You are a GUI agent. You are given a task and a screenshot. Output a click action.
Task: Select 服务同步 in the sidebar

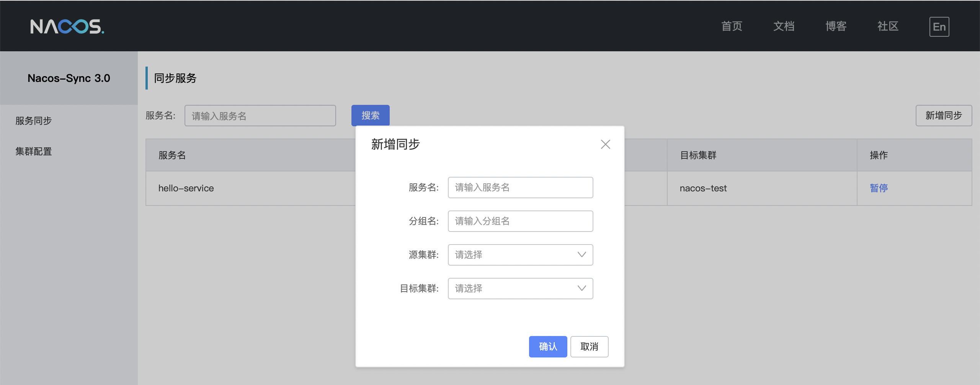click(34, 121)
